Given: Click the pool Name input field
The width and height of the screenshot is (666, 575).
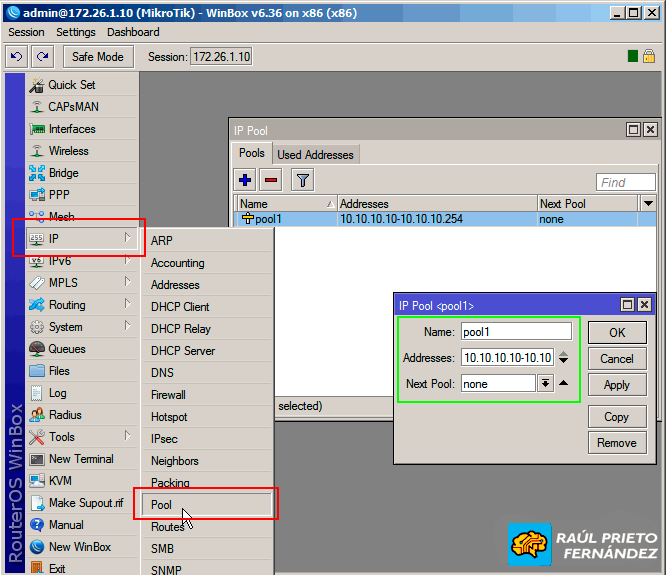Looking at the screenshot, I should tap(516, 332).
